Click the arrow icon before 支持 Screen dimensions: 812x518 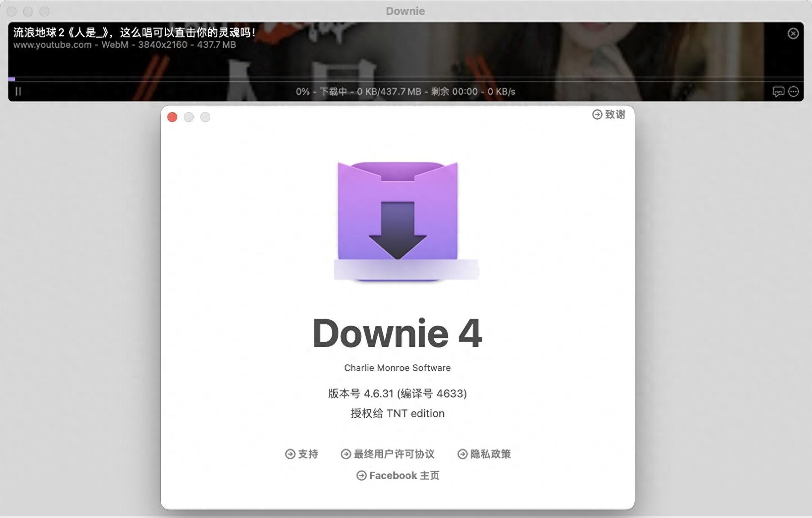pyautogui.click(x=290, y=454)
